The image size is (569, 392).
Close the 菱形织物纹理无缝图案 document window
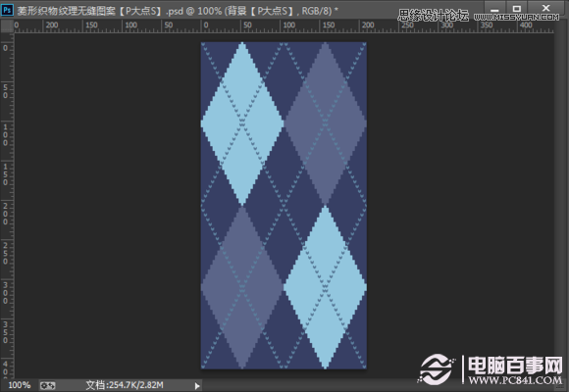point(546,9)
